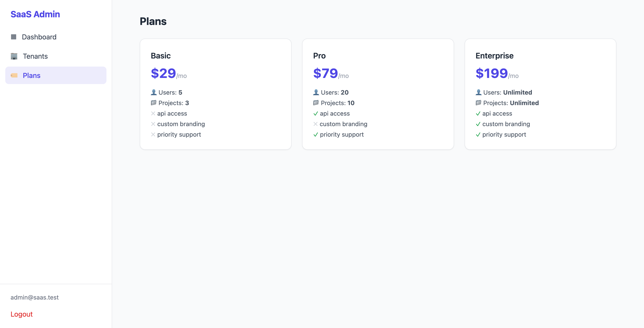This screenshot has width=644, height=328.
Task: Click the 'priority support' text in the Enterprise card
Action: [x=504, y=135]
